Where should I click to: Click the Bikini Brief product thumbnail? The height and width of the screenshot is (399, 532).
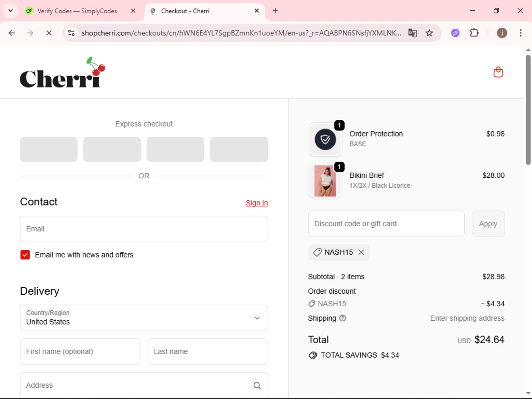(325, 181)
